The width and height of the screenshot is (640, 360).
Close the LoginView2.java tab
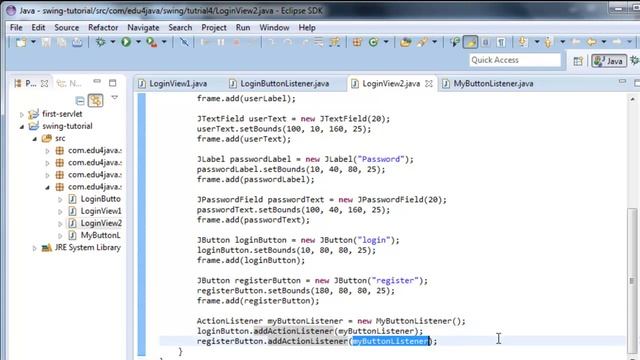[429, 84]
